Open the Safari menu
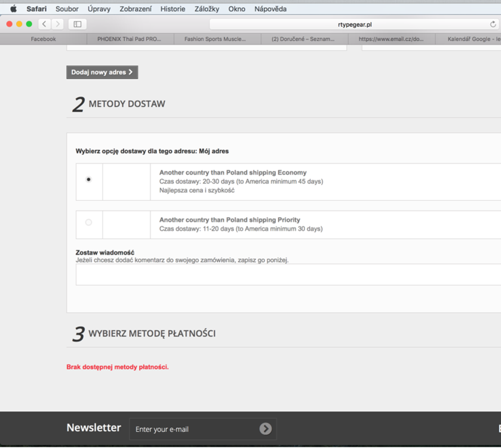 [x=36, y=9]
